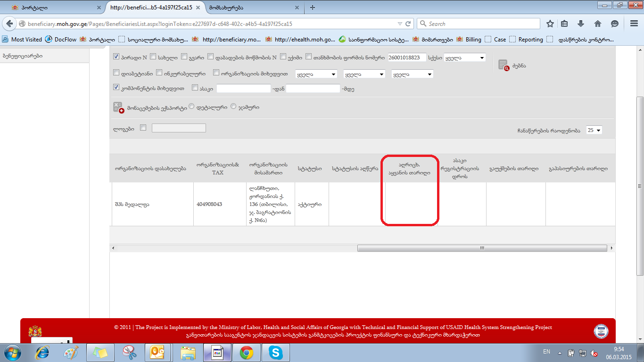This screenshot has height=362, width=644.
Task: Open the Firefox hamburger menu
Action: [x=634, y=24]
